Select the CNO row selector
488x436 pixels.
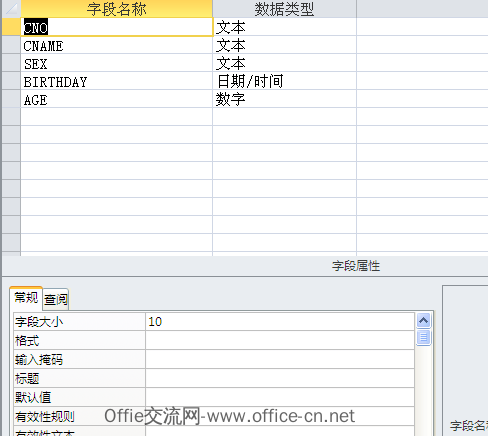coord(11,27)
